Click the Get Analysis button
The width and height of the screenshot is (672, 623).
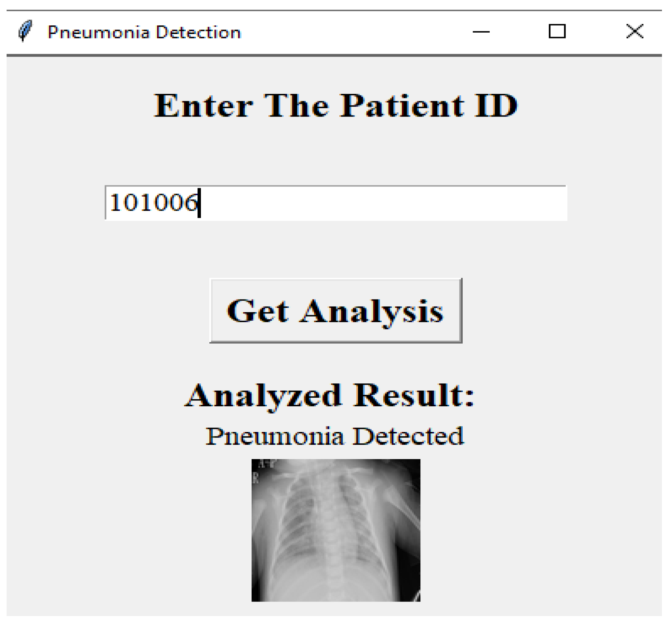click(335, 311)
